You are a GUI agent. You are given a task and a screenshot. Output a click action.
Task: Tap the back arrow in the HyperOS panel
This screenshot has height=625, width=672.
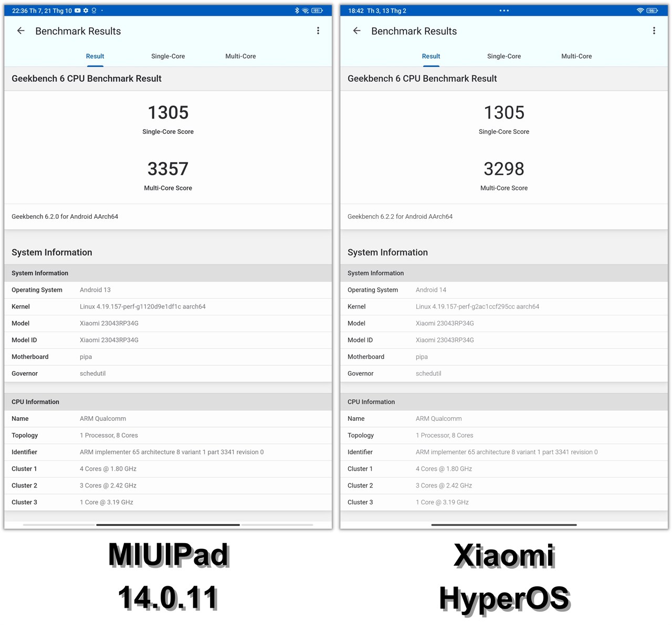(x=357, y=31)
